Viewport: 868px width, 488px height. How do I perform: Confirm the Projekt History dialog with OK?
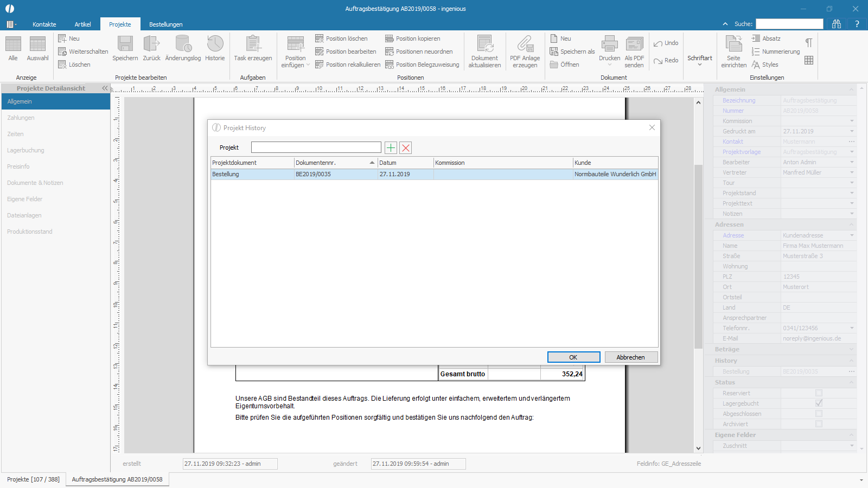[573, 357]
